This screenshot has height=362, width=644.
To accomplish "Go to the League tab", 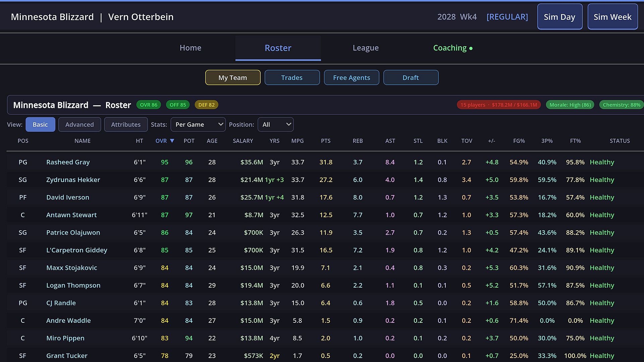I will (366, 48).
